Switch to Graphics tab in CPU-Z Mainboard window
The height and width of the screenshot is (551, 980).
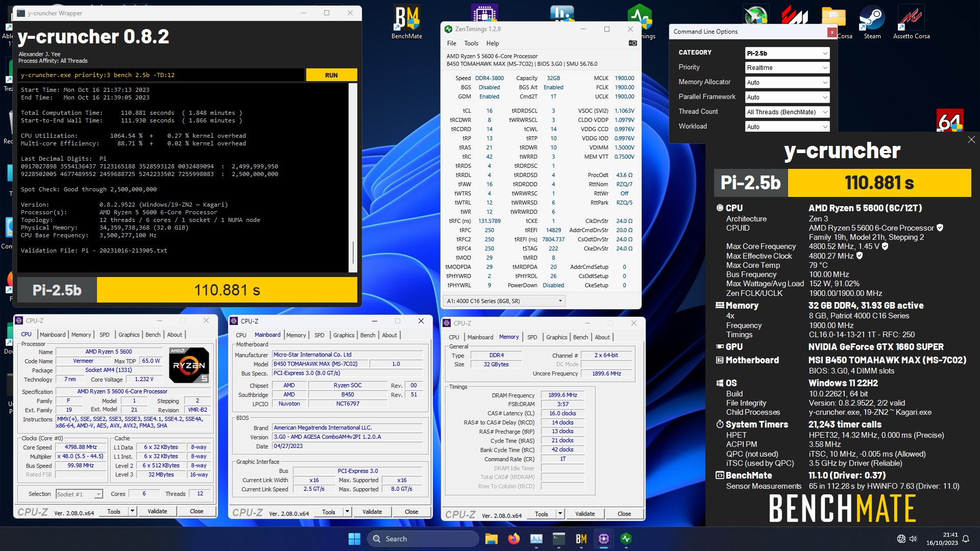click(x=344, y=335)
